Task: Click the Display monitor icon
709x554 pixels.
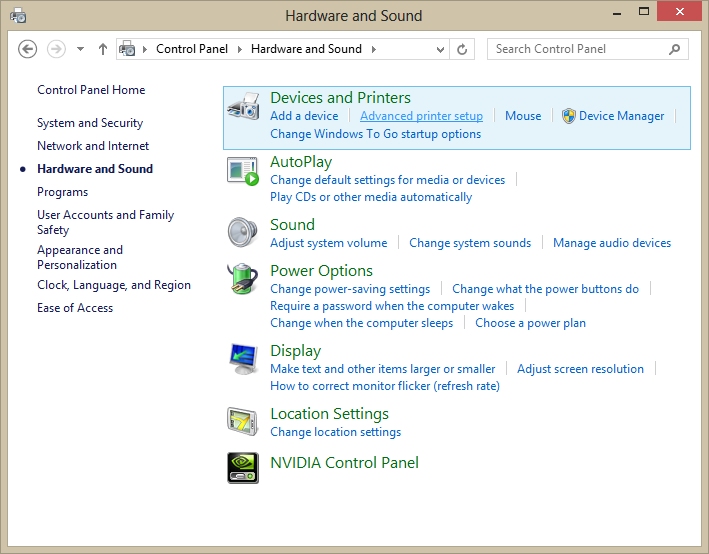Action: pyautogui.click(x=243, y=359)
